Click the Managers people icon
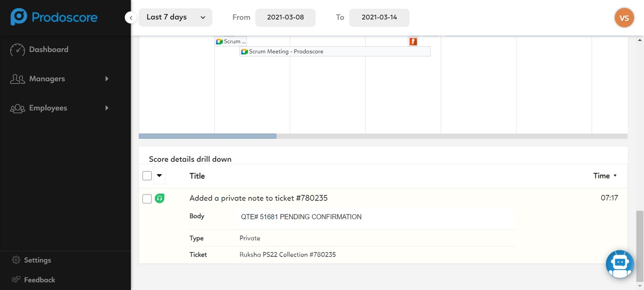The image size is (644, 290). click(17, 79)
